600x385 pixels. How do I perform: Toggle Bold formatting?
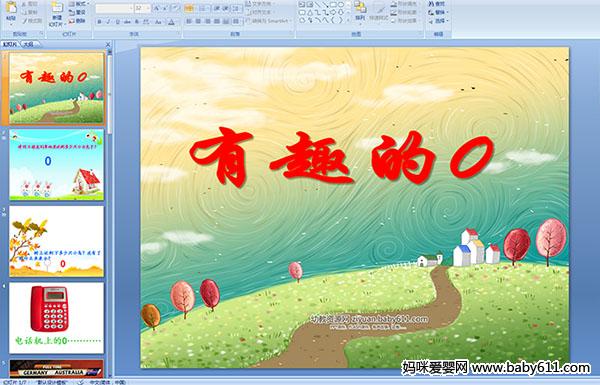click(99, 22)
